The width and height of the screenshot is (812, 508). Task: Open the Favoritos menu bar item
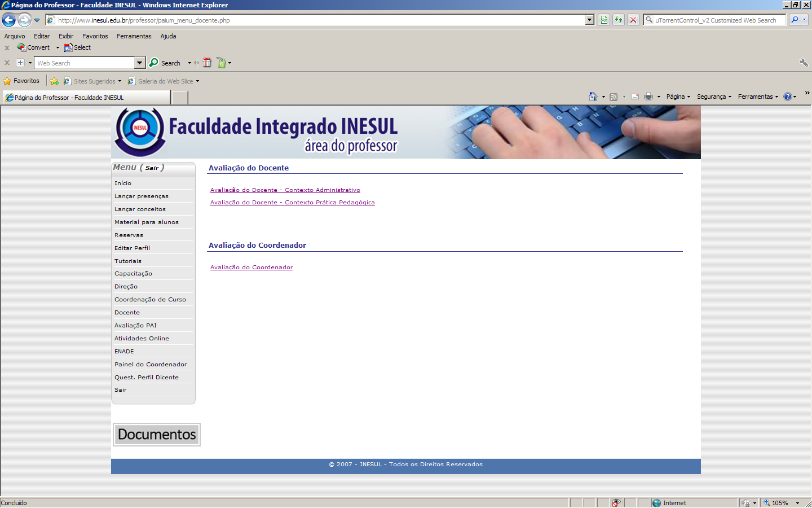click(x=95, y=36)
